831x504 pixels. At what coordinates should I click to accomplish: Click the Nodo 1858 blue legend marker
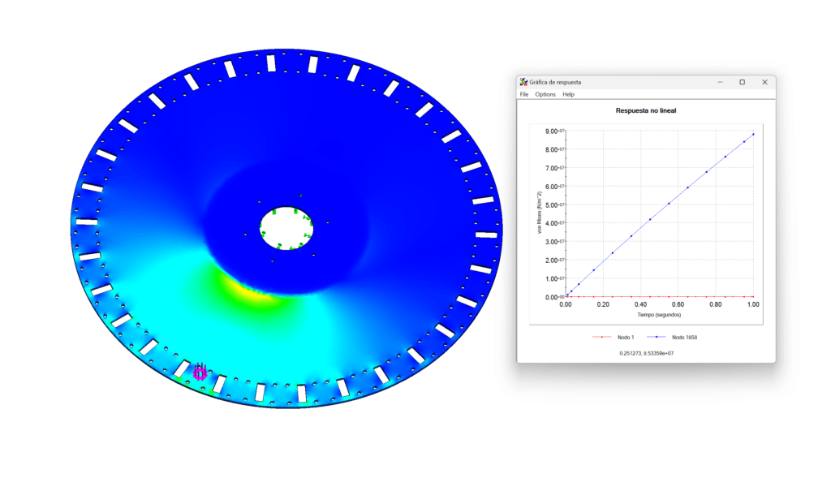(x=656, y=337)
